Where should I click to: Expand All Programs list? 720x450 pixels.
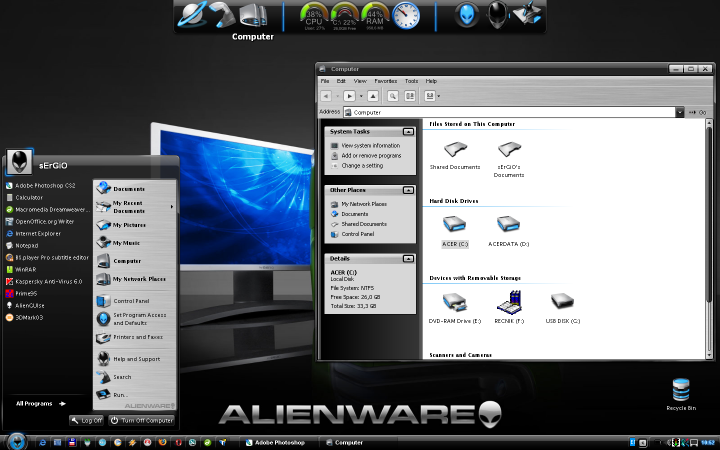click(x=41, y=404)
